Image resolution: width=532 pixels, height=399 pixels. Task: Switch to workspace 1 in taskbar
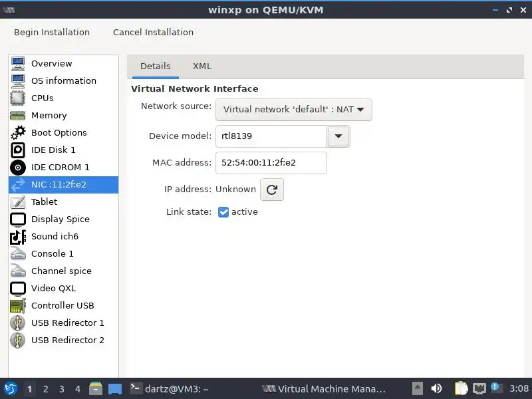tap(30, 389)
